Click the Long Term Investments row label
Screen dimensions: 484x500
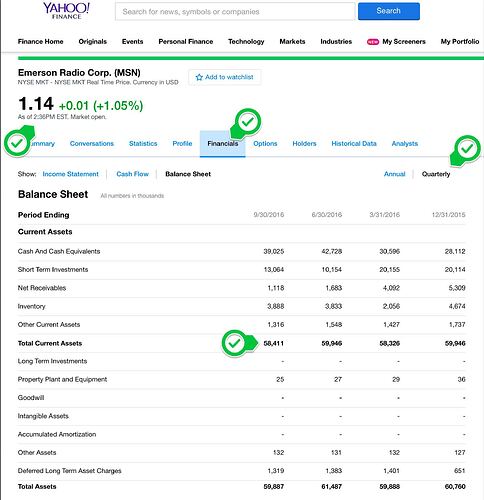coord(52,361)
